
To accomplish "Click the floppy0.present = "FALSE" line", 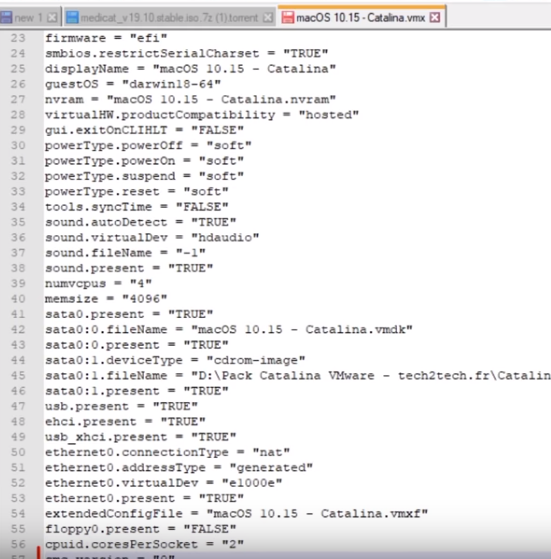I will pos(140,528).
